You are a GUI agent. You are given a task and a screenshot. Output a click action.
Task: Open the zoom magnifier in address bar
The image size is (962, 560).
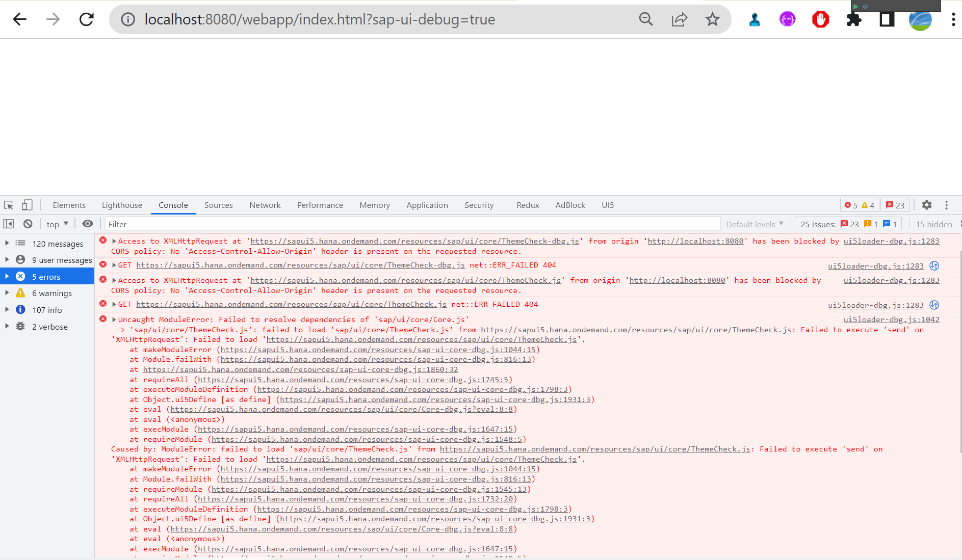click(x=646, y=19)
